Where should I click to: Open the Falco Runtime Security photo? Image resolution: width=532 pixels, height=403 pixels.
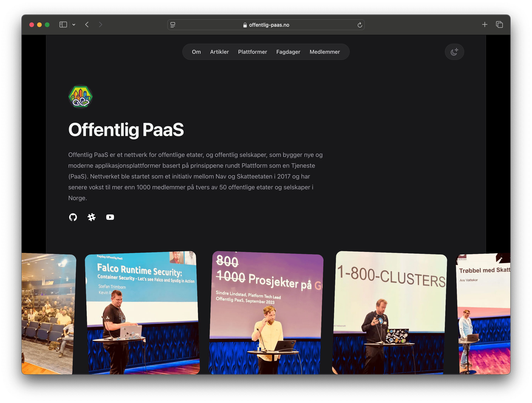pyautogui.click(x=142, y=313)
